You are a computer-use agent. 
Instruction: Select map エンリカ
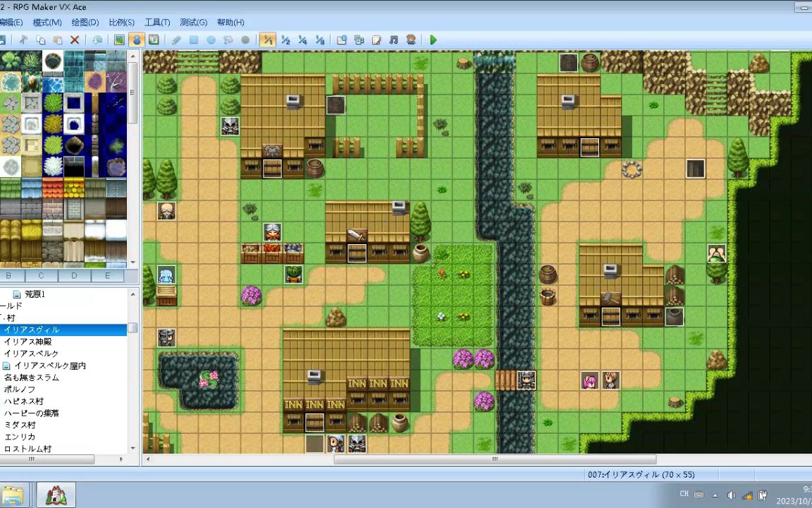[x=20, y=437]
